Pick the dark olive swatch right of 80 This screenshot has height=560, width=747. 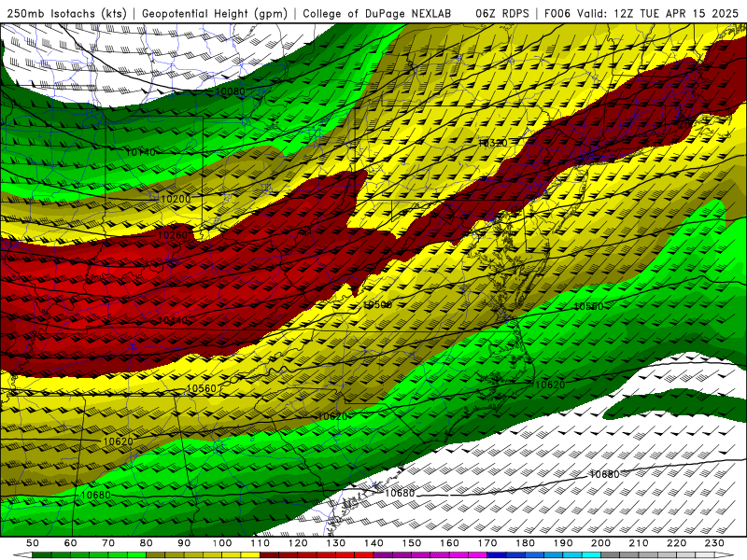click(x=155, y=555)
